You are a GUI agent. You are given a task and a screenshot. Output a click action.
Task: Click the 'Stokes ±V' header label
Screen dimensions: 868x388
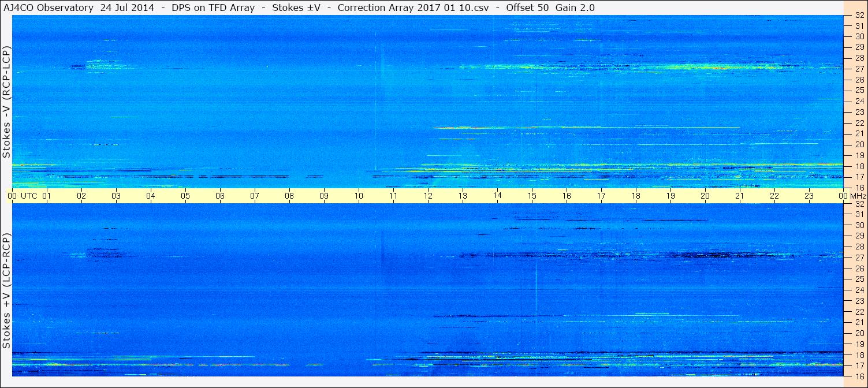[x=296, y=8]
